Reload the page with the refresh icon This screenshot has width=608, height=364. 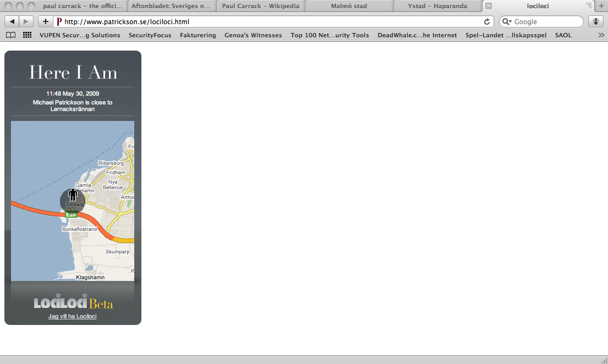coord(486,21)
